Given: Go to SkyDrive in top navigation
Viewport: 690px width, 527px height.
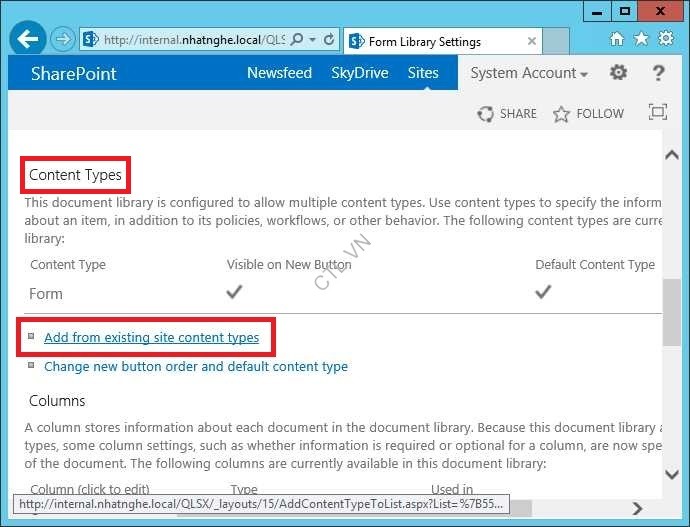Looking at the screenshot, I should coord(360,73).
